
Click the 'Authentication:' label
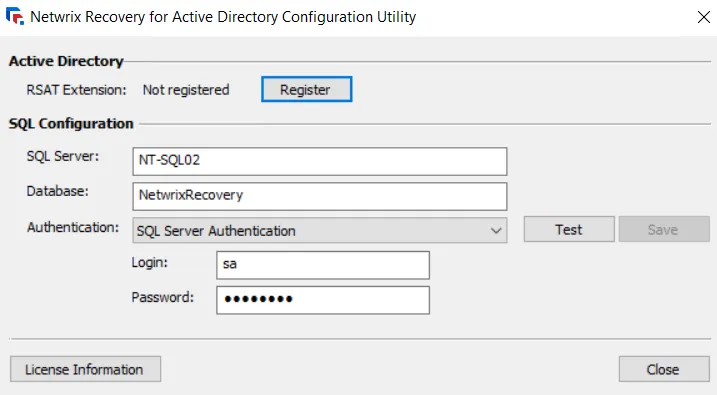pyautogui.click(x=73, y=227)
